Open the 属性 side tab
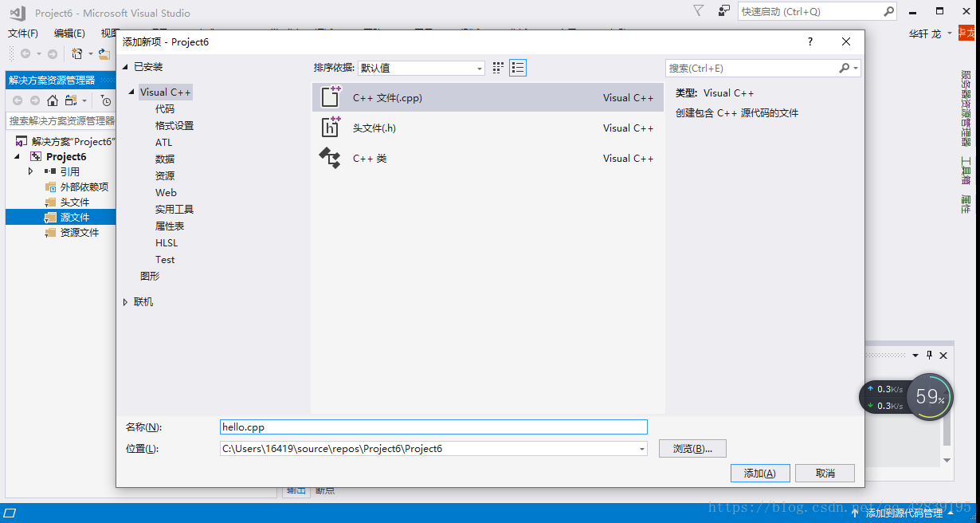 pyautogui.click(x=966, y=204)
